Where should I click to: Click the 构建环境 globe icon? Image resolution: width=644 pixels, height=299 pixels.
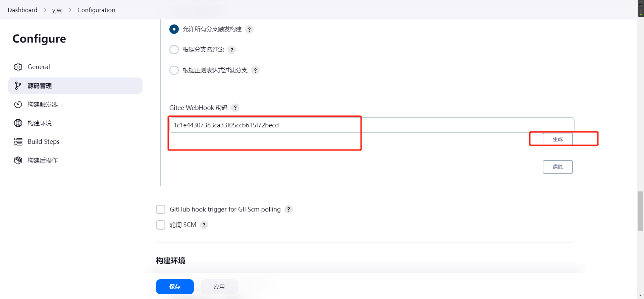18,123
